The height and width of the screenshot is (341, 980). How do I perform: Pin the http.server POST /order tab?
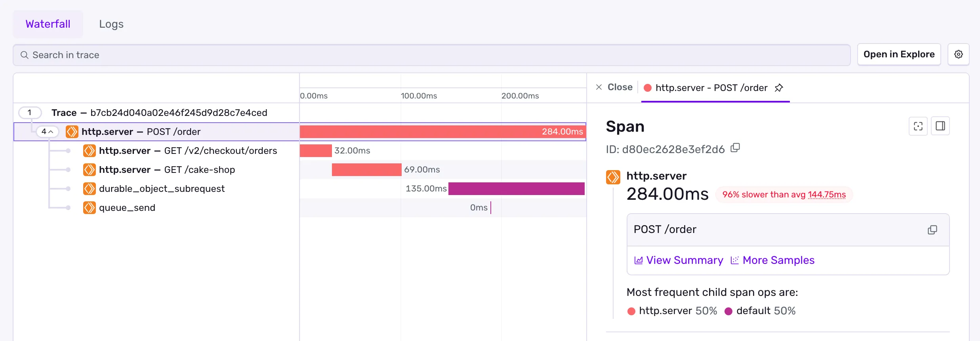click(x=779, y=88)
